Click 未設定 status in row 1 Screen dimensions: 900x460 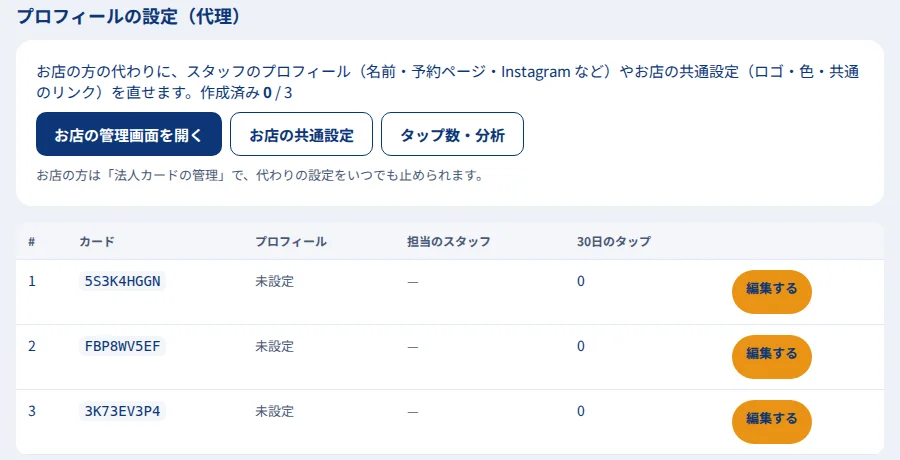[274, 281]
